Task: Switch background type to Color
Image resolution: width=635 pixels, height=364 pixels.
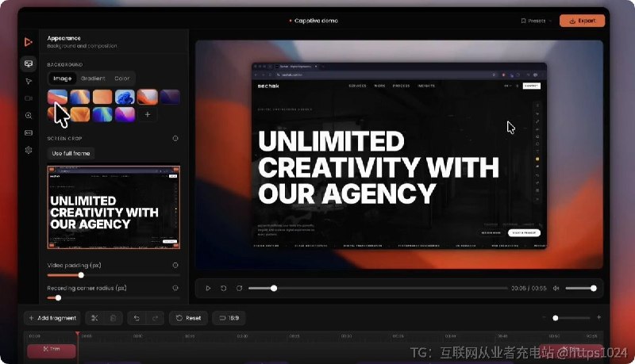Action: point(122,79)
